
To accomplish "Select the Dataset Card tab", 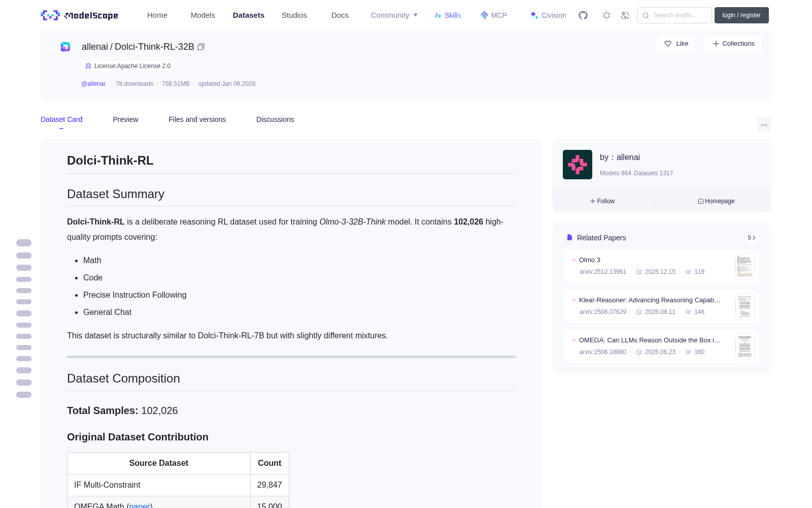I will 61,119.
